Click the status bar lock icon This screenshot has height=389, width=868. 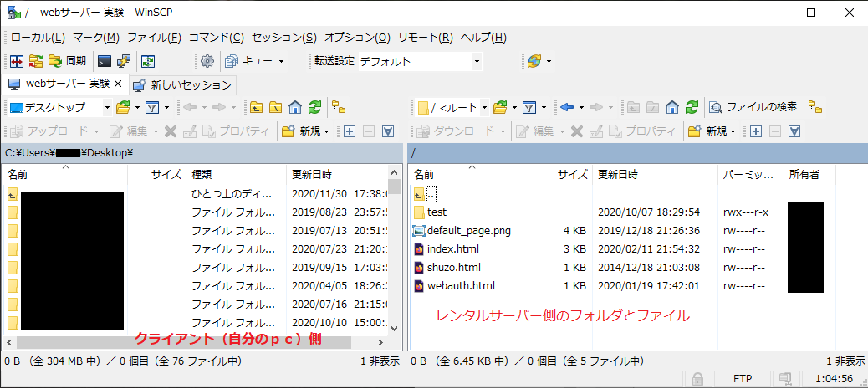coord(698,379)
